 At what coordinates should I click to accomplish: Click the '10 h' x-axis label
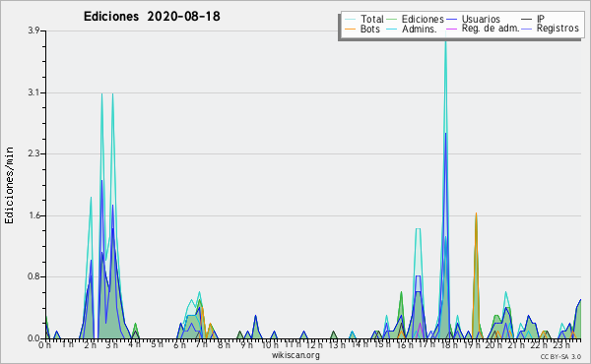tap(270, 345)
